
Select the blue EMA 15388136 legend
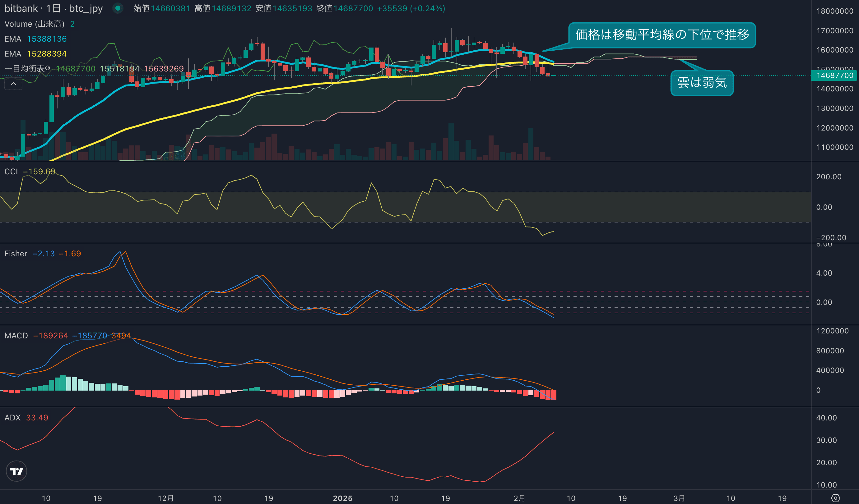(x=35, y=39)
